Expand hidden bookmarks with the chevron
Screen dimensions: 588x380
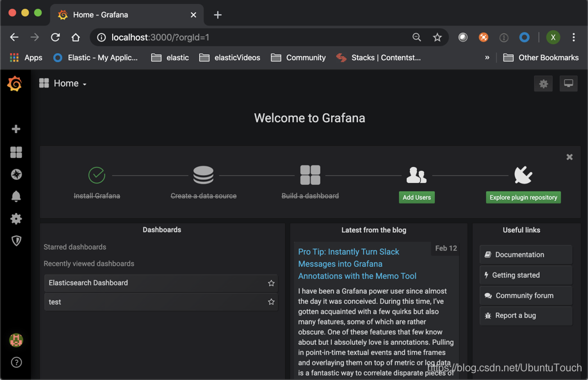click(487, 58)
